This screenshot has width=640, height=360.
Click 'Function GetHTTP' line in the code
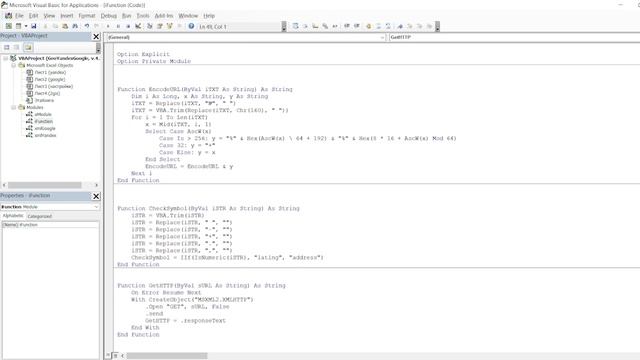[x=202, y=285]
